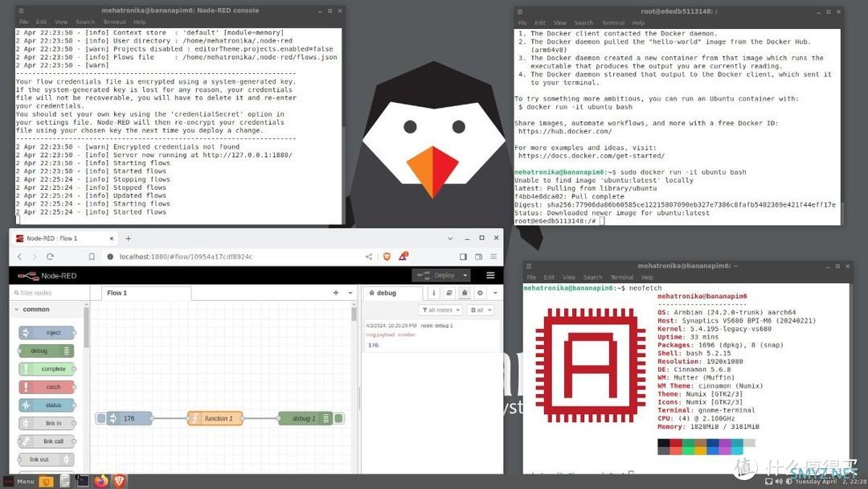Select the catch palette node
Screen dimensions: 868x489
click(x=47, y=387)
